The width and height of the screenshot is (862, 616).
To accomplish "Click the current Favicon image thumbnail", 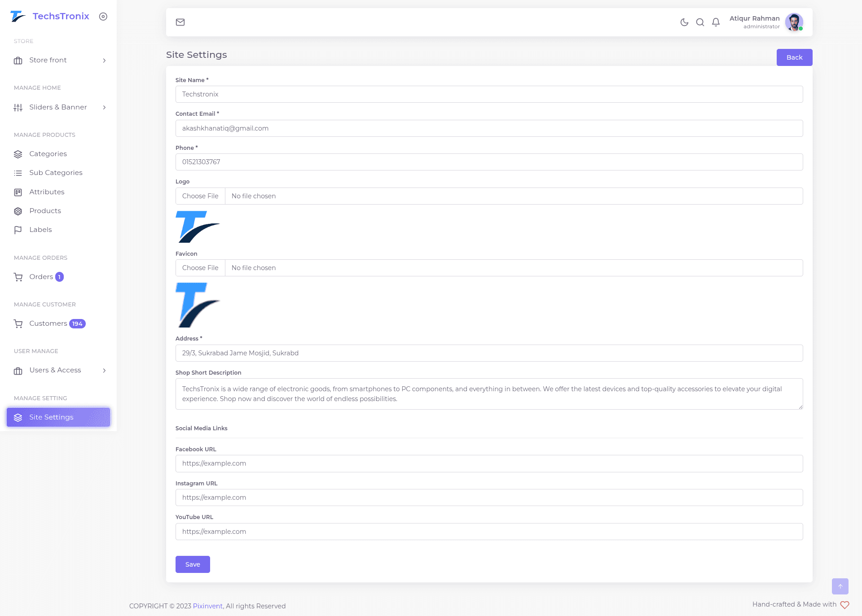I will 198,305.
